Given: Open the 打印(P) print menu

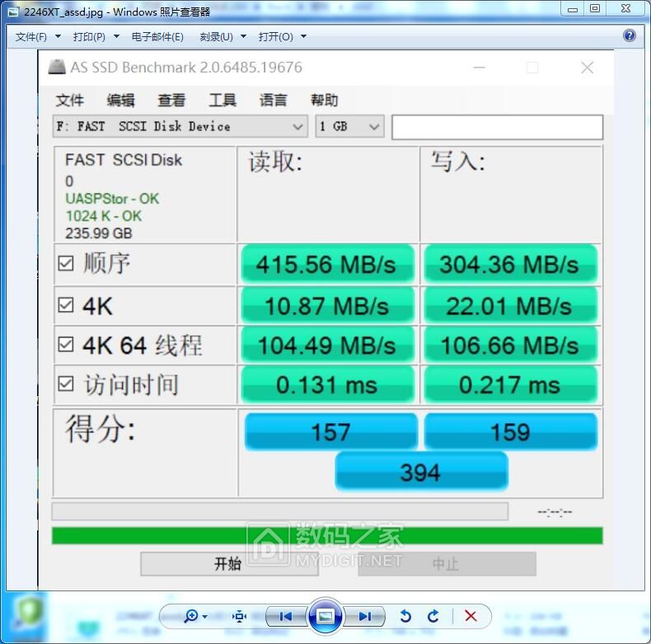Looking at the screenshot, I should 96,36.
